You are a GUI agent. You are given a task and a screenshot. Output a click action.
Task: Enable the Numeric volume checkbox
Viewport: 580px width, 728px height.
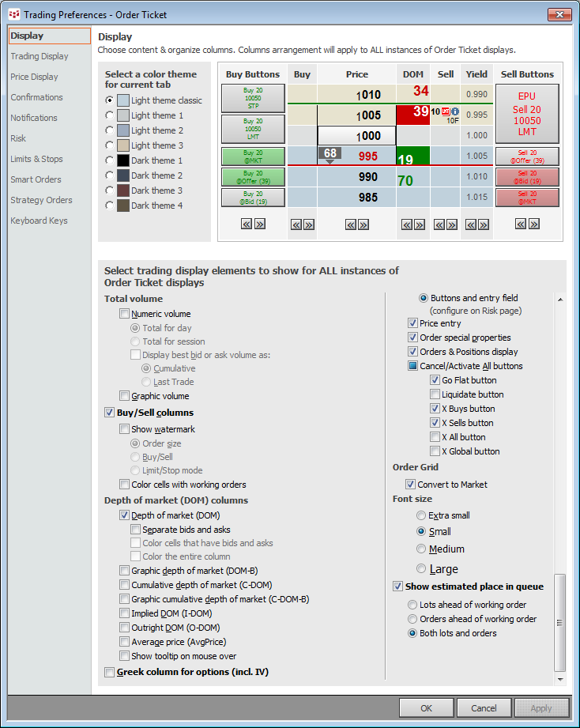click(x=124, y=314)
